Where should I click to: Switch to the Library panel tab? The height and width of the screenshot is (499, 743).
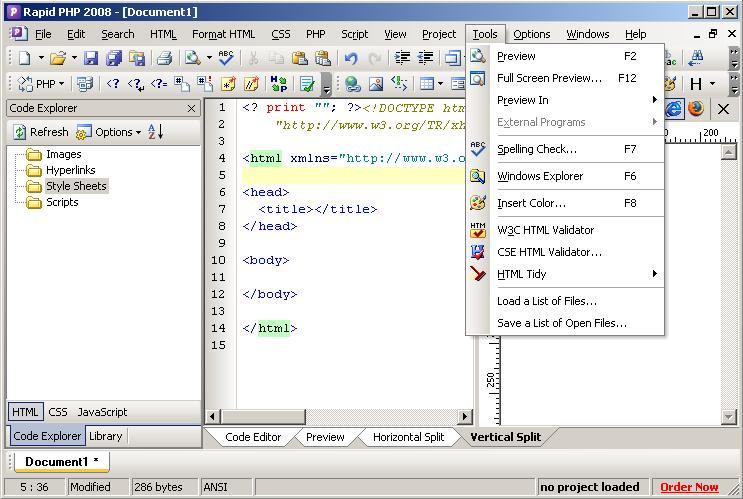[x=106, y=436]
